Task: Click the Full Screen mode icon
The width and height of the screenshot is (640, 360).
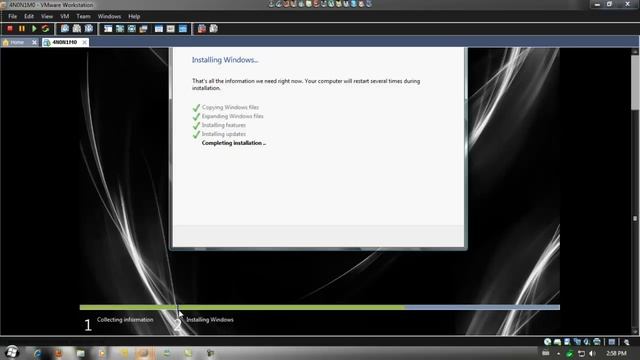Action: [x=131, y=29]
